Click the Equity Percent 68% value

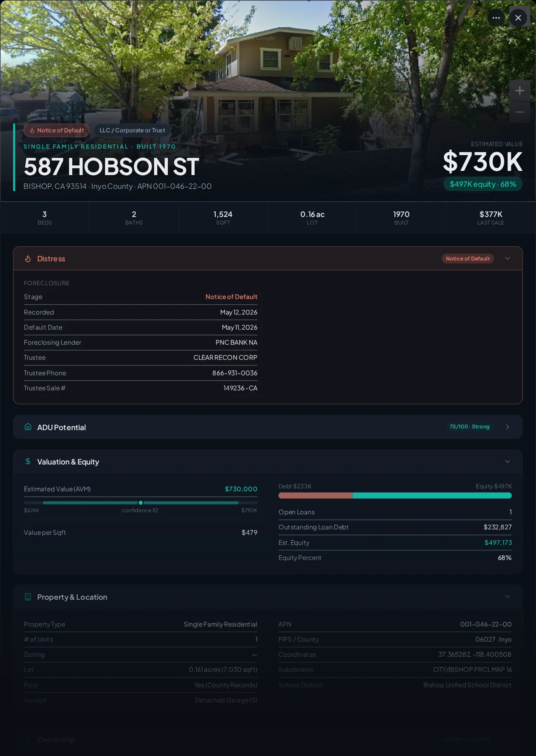point(504,558)
